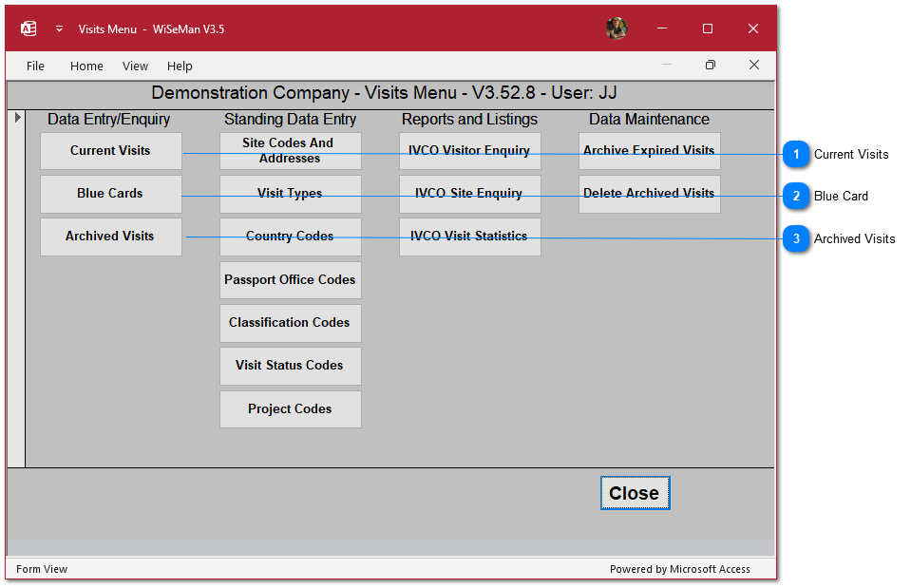Open the Home menu

[x=86, y=66]
